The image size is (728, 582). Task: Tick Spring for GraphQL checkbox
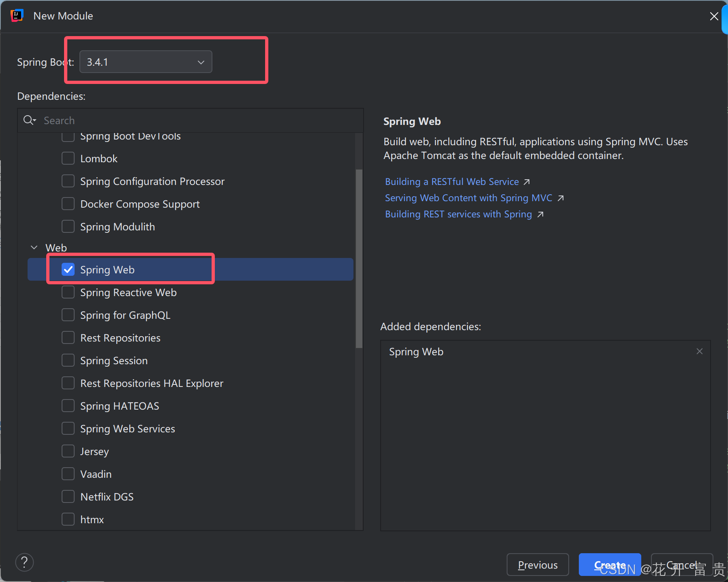click(x=68, y=315)
